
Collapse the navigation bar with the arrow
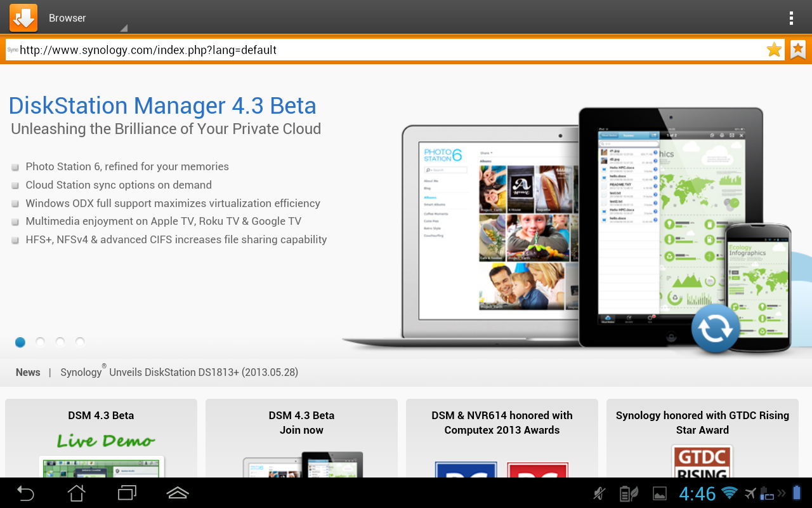pyautogui.click(x=177, y=493)
